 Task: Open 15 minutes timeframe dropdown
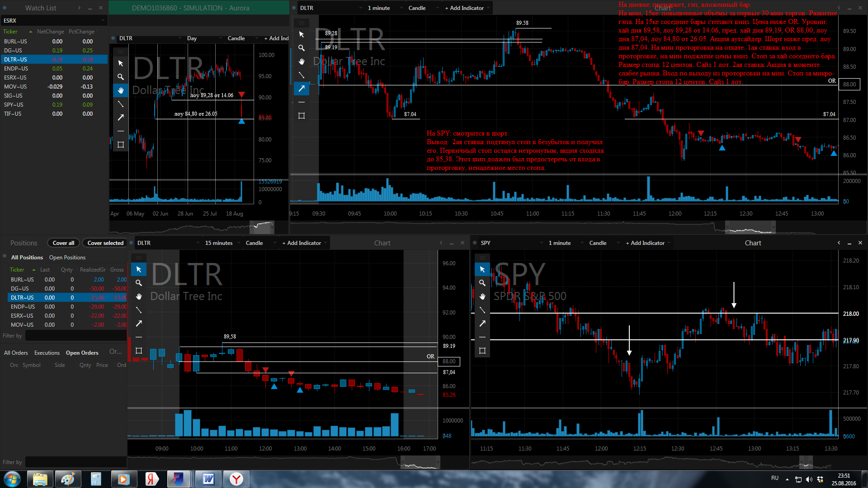point(222,243)
